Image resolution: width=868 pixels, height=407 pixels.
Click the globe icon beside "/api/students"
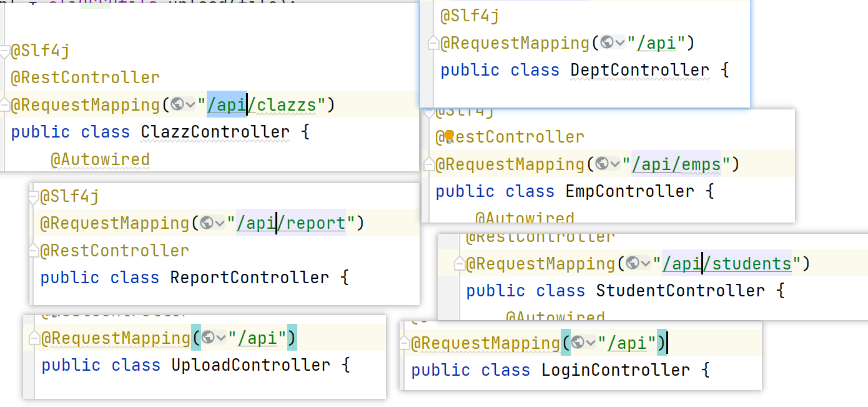click(x=633, y=263)
